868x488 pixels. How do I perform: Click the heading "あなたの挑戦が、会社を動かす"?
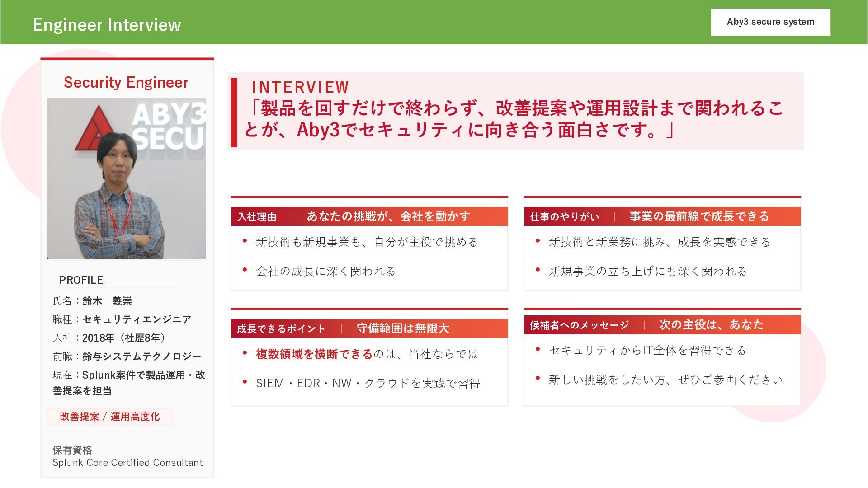388,216
